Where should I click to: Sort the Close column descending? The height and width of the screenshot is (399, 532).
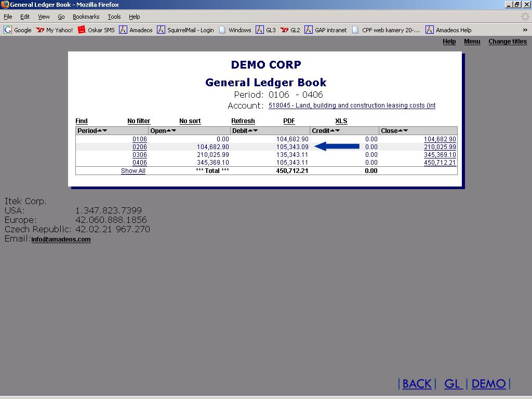coord(405,130)
